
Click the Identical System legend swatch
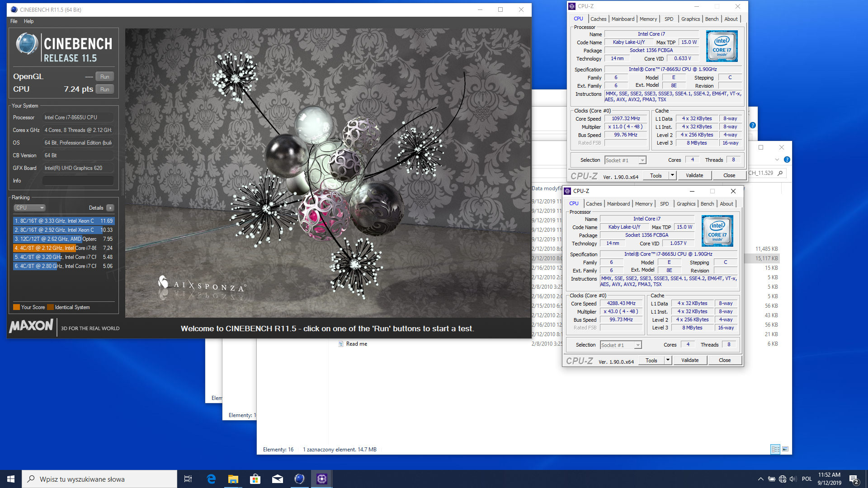[x=51, y=307]
